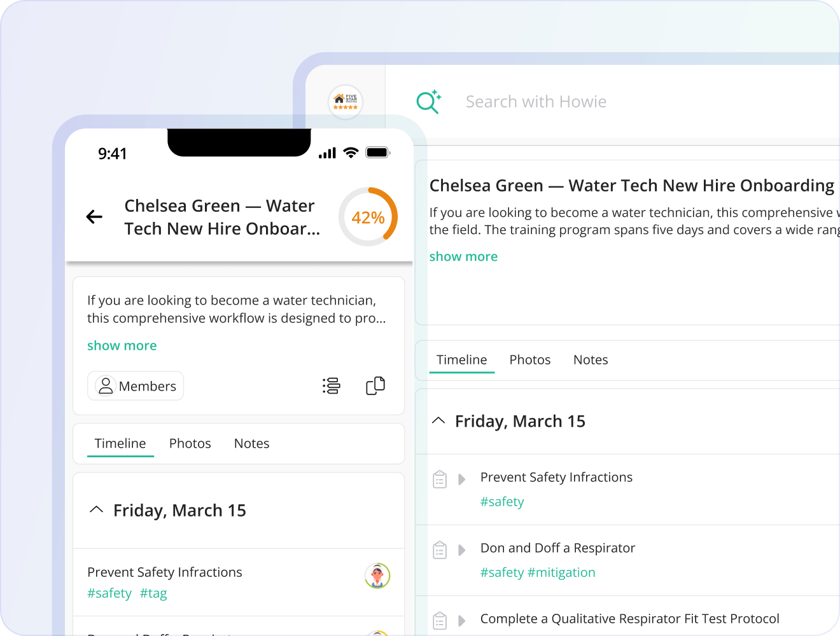This screenshot has width=840, height=636.
Task: Tap the phone Wi-Fi status icon
Action: point(351,153)
